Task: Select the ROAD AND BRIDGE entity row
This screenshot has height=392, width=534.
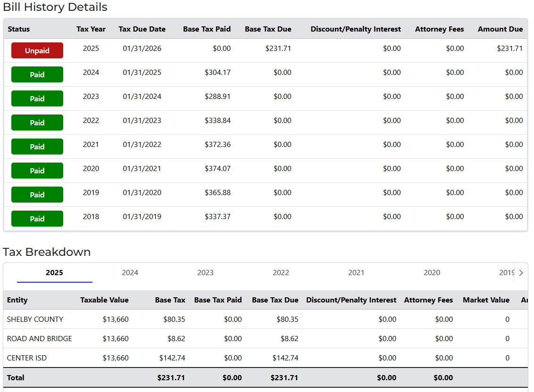Action: tap(40, 338)
